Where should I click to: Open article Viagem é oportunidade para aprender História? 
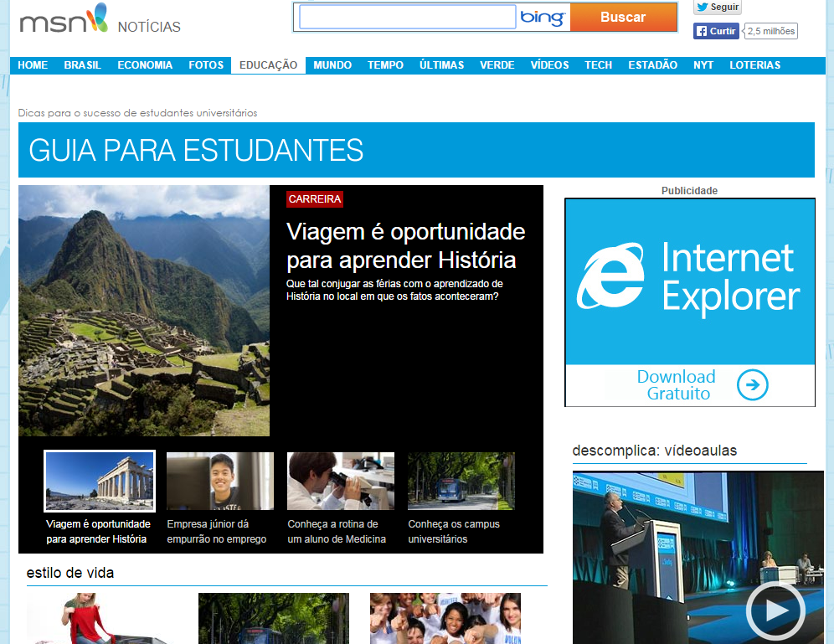pyautogui.click(x=406, y=245)
